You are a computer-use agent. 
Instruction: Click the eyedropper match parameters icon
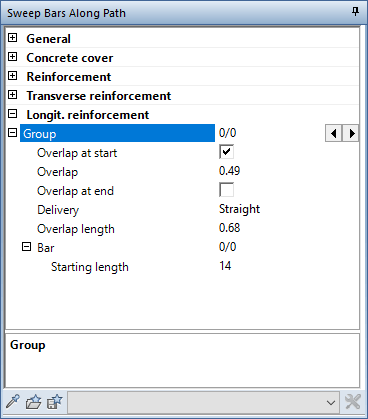tap(13, 401)
